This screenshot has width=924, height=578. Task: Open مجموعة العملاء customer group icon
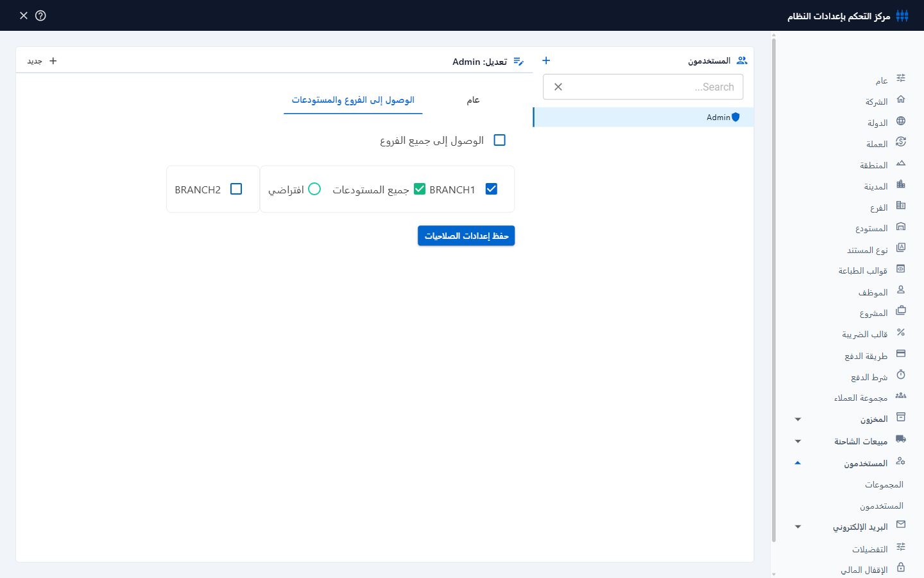click(901, 396)
